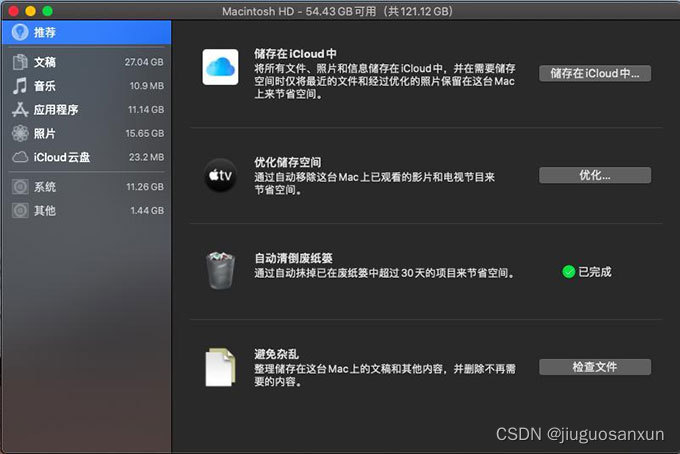Select iCloud云盘 category in sidebar
Image resolution: width=680 pixels, height=454 pixels.
coord(86,157)
